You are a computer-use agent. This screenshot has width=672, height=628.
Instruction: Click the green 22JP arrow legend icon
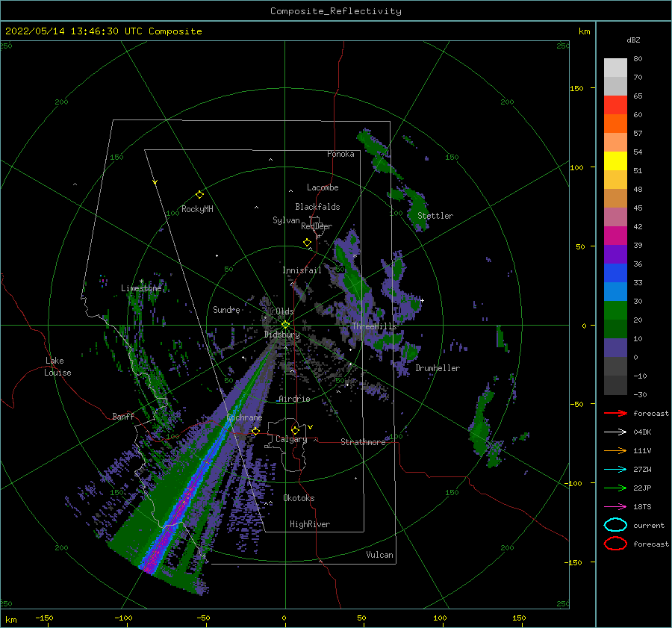(x=615, y=488)
